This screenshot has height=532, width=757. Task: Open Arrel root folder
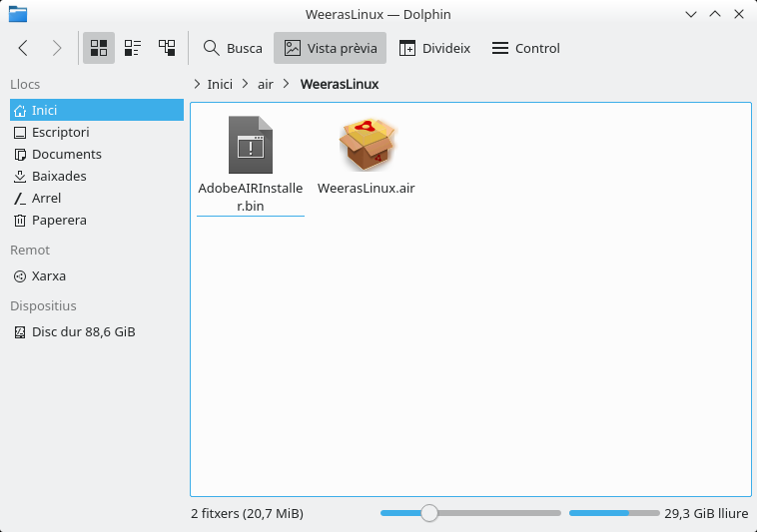[97, 198]
